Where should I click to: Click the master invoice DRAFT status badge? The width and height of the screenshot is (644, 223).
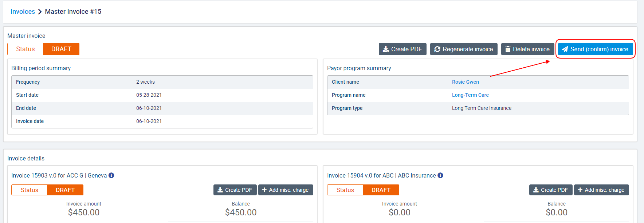[61, 49]
